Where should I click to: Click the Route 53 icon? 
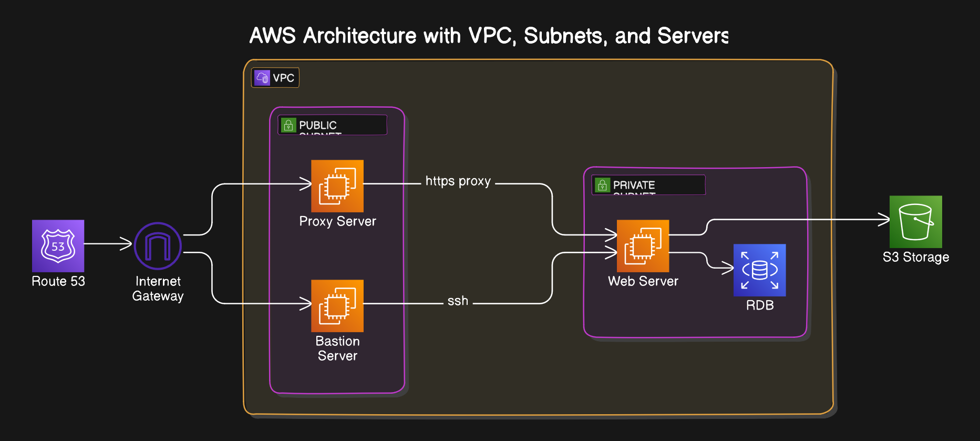(58, 246)
